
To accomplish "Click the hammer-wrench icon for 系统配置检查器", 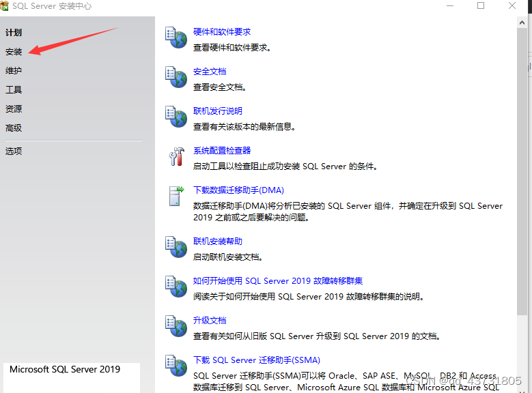I will pos(176,156).
